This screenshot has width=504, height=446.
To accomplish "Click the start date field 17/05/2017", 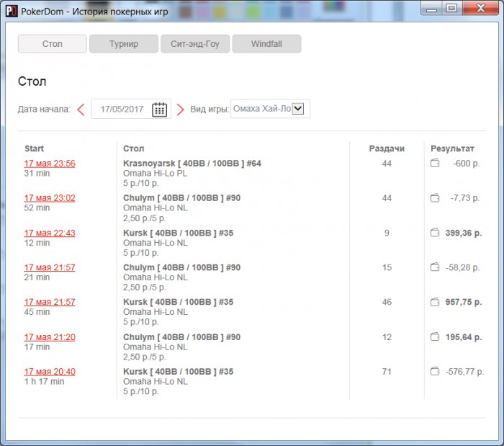I will 122,110.
